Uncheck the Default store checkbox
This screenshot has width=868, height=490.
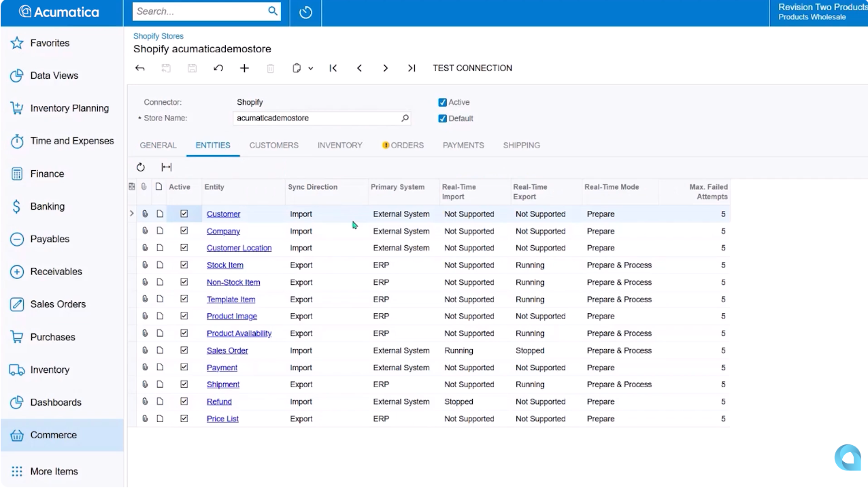pyautogui.click(x=442, y=118)
